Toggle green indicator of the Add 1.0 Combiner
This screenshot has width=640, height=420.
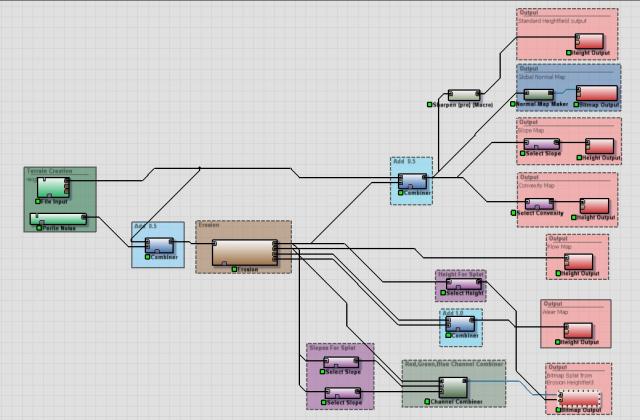pyautogui.click(x=448, y=335)
